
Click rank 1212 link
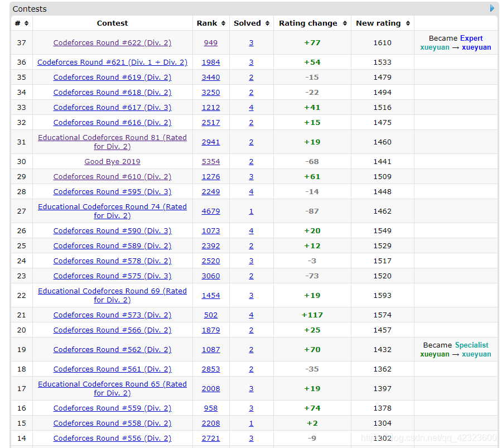click(211, 107)
